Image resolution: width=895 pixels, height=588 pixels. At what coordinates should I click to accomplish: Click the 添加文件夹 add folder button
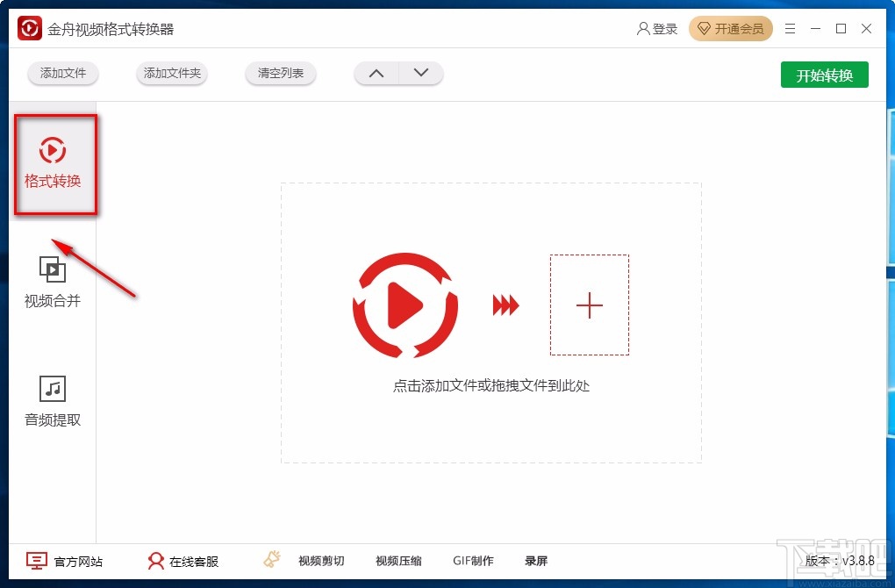coord(171,74)
